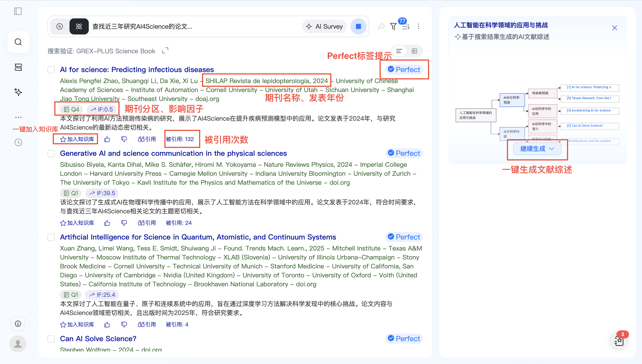Viewport: 642px width, 364px height.
Task: Click the IF:25.4 impact factor tag
Action: point(102,295)
